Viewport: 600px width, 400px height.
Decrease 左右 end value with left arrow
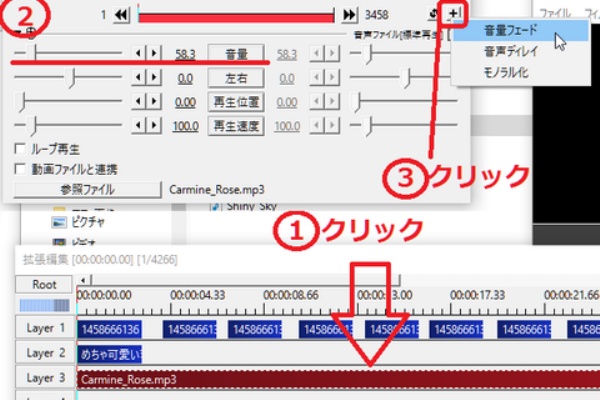coord(317,78)
